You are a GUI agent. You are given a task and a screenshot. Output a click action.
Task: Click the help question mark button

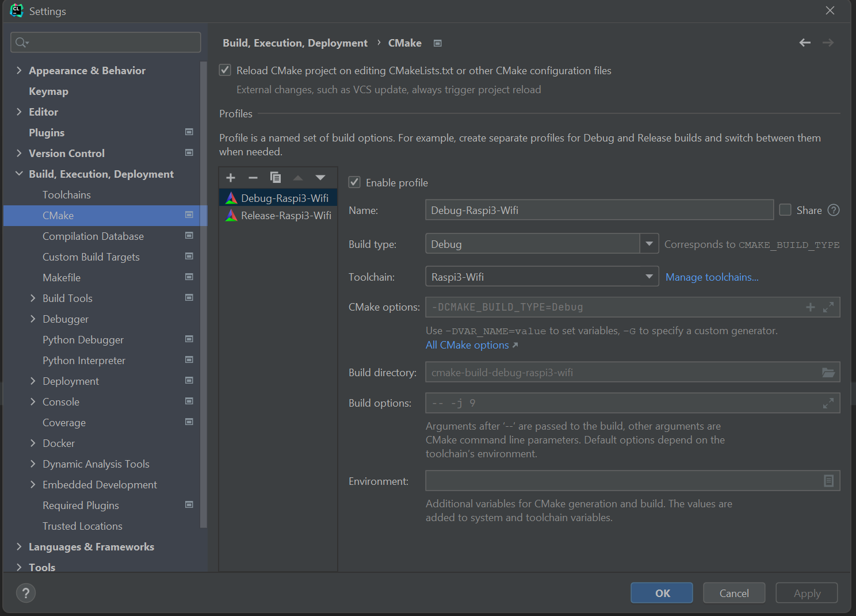[26, 593]
